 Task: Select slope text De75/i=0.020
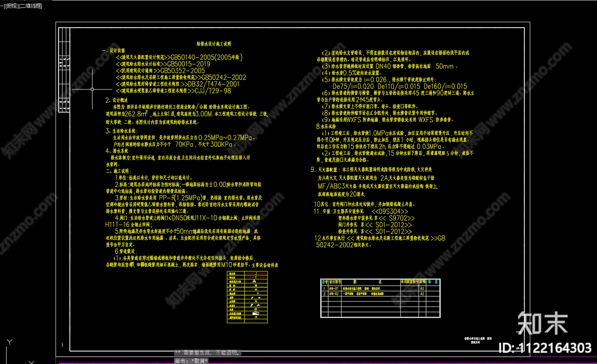tap(353, 87)
